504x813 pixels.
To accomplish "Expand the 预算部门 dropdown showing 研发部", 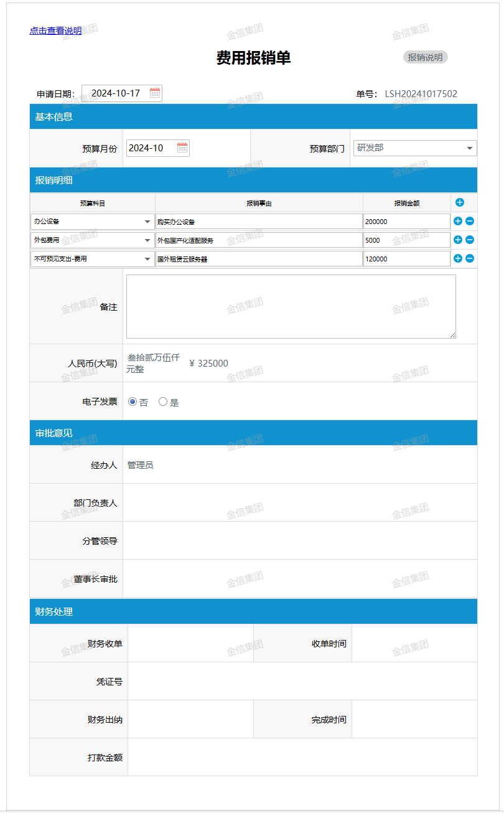I will [x=414, y=148].
